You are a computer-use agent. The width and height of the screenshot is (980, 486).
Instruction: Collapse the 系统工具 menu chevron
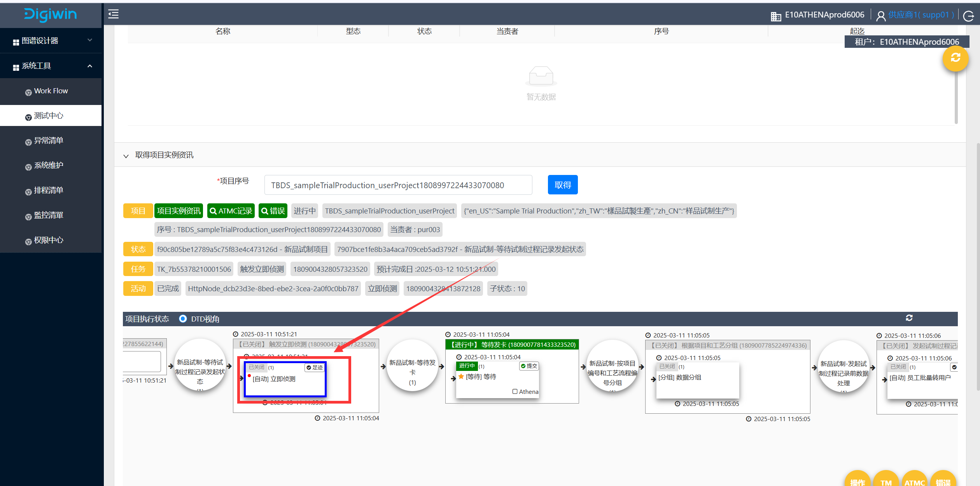[x=90, y=66]
